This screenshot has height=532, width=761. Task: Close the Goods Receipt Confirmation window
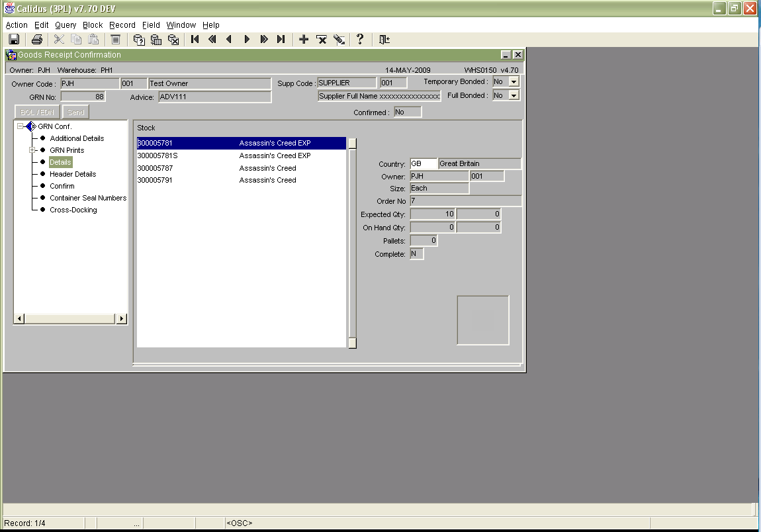pos(518,55)
